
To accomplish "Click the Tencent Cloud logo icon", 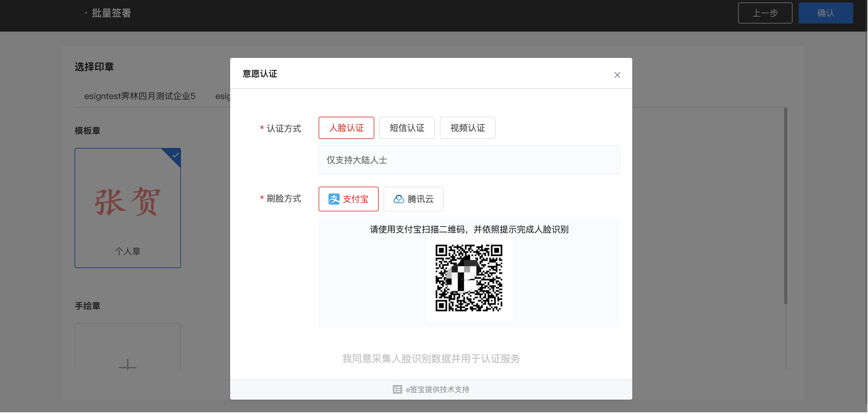I will pos(399,199).
